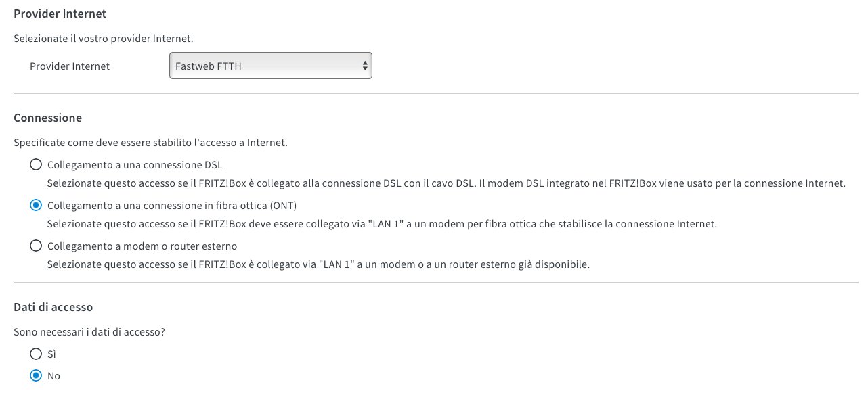Viewport: 868px width, 393px height.
Task: Click the "Dati di accesso" section heading
Action: coord(53,307)
